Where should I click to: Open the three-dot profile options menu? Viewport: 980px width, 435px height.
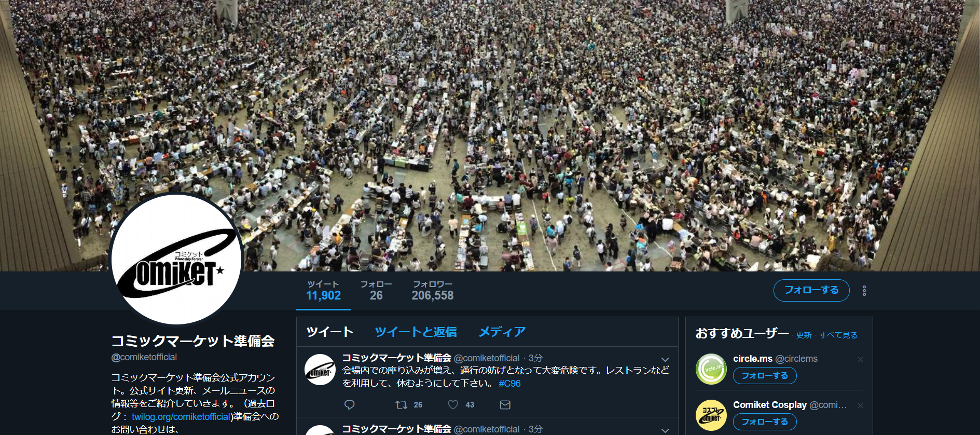pos(864,291)
